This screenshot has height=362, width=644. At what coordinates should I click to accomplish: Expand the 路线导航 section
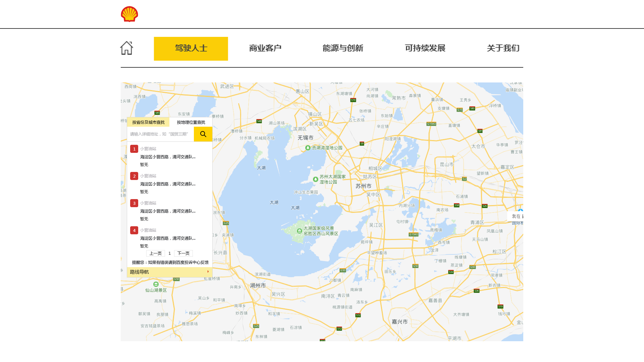pyautogui.click(x=170, y=272)
